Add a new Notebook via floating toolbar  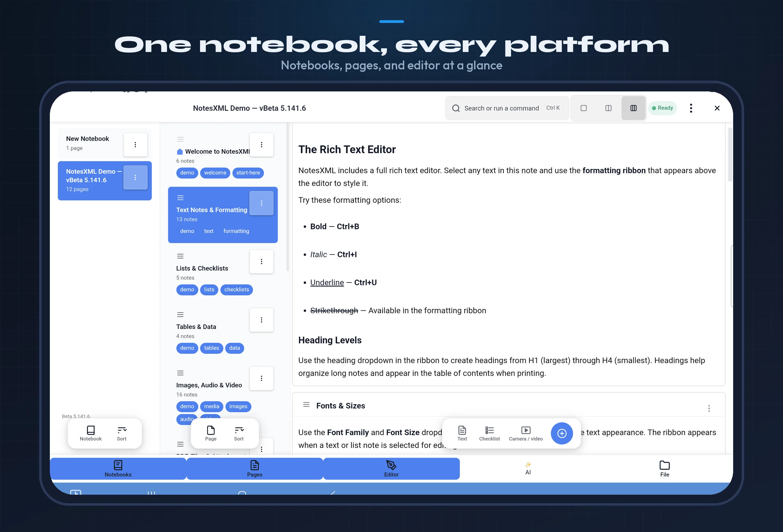(x=91, y=433)
